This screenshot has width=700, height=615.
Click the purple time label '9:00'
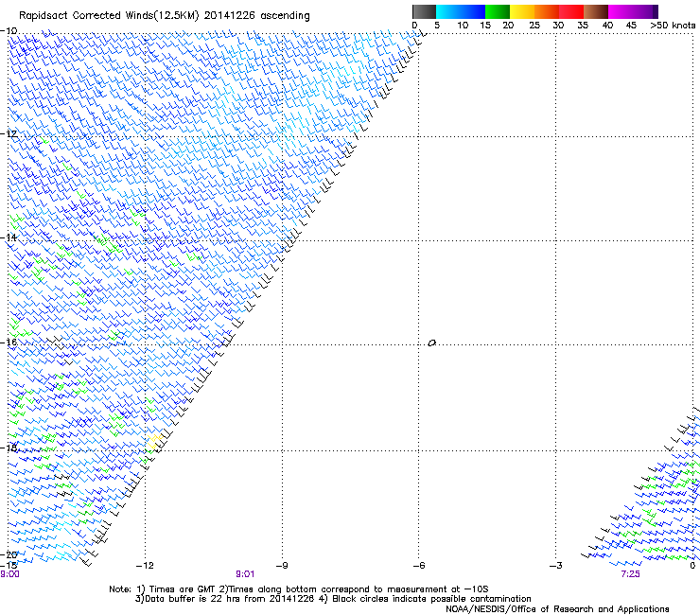click(x=9, y=574)
